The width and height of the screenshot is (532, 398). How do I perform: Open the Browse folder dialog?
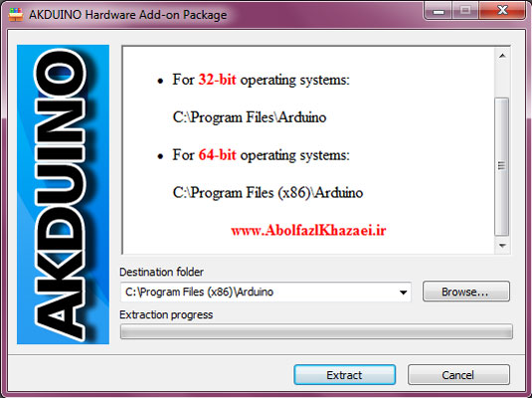click(465, 292)
